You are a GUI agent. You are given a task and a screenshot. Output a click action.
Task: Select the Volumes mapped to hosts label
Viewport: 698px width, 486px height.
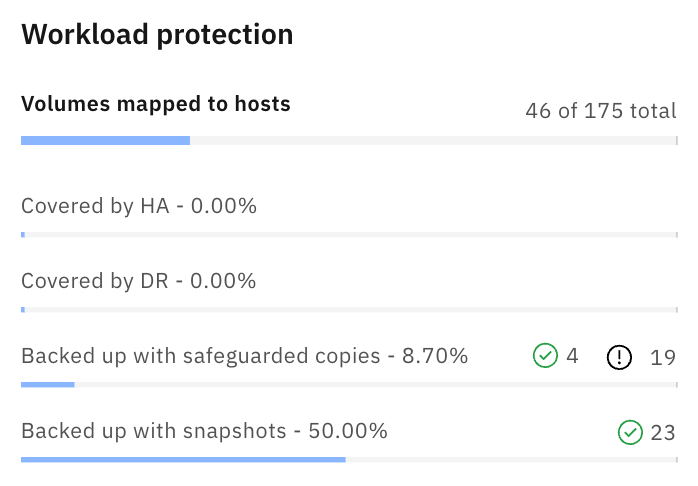pos(156,104)
